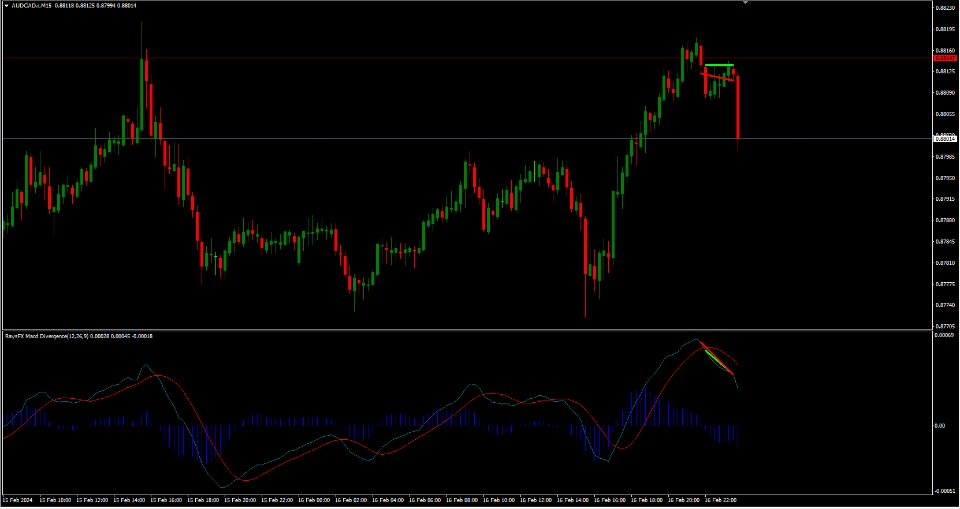Select the red trend line under green line
This screenshot has height=509, width=960.
pyautogui.click(x=718, y=77)
